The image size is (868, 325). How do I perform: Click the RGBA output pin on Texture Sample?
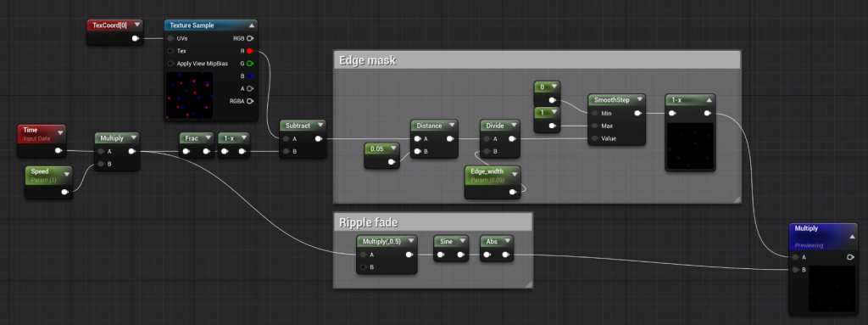250,101
